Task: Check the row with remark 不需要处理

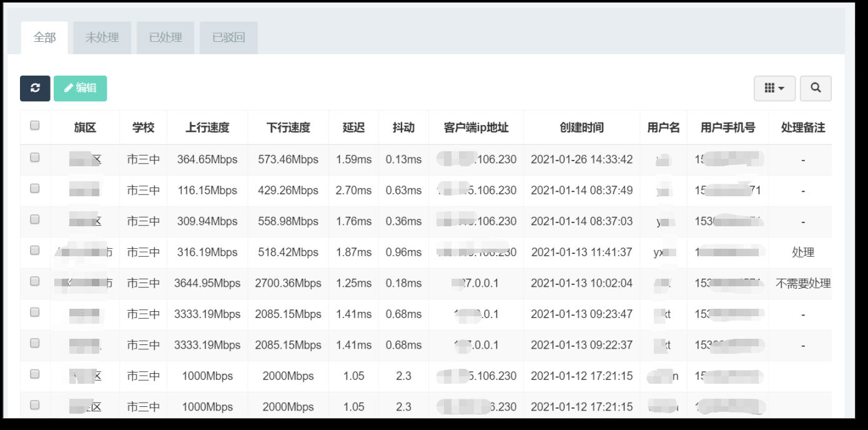Action: 34,280
